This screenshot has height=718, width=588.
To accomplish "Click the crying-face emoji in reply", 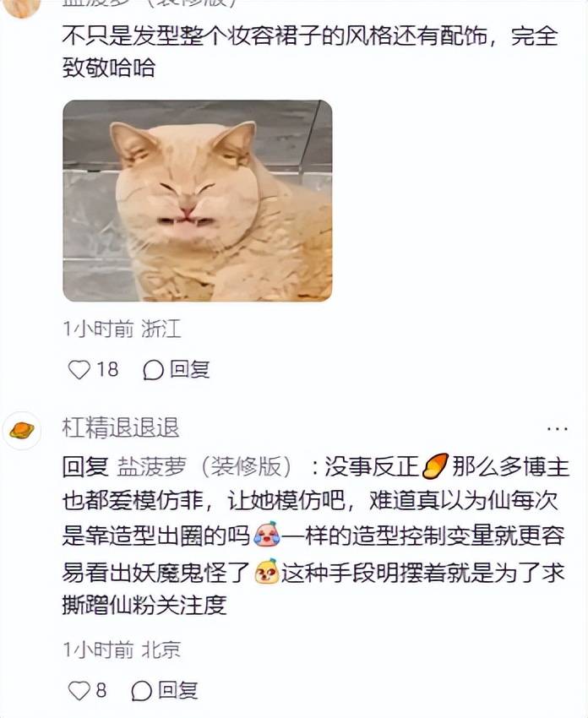I will [267, 534].
